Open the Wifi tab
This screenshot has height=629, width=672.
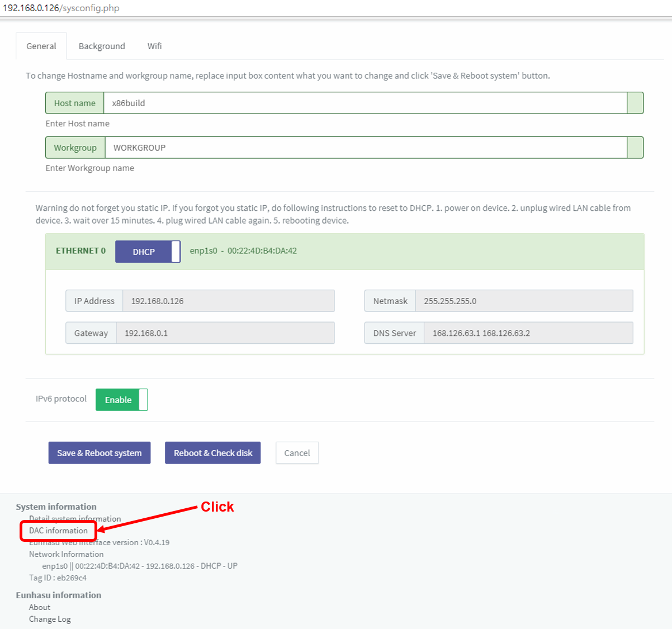(154, 46)
